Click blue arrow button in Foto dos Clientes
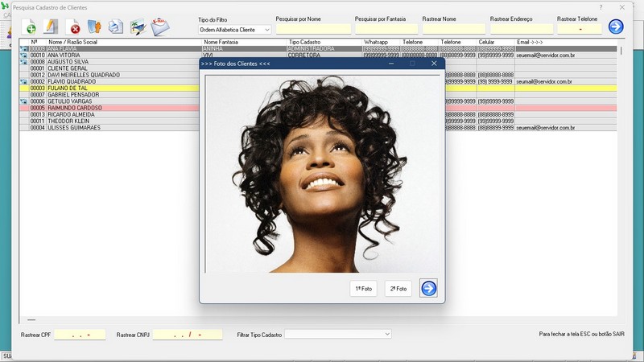The image size is (644, 362). coord(428,288)
